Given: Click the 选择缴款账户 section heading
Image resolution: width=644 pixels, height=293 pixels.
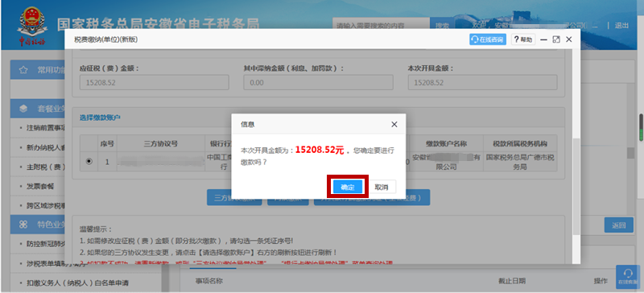Looking at the screenshot, I should pos(100,118).
